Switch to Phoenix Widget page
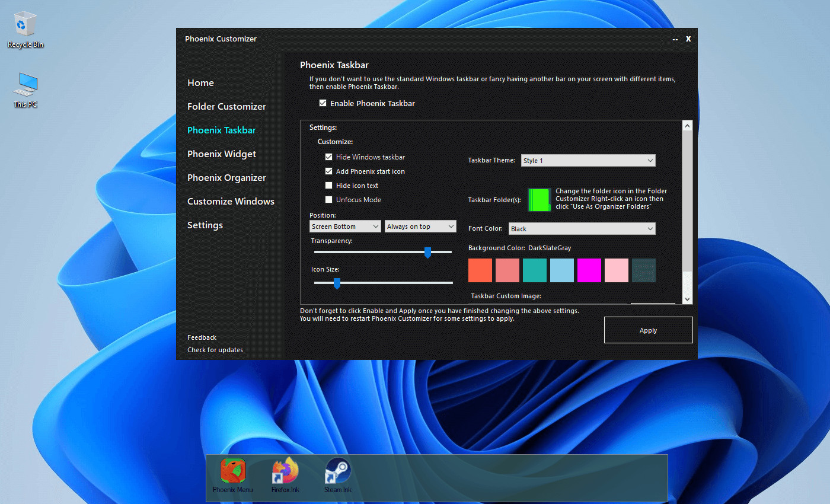This screenshot has width=830, height=504. [222, 154]
